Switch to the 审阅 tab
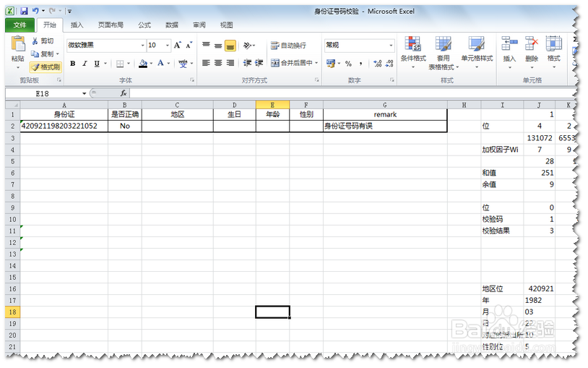The width and height of the screenshot is (588, 368). [x=199, y=25]
